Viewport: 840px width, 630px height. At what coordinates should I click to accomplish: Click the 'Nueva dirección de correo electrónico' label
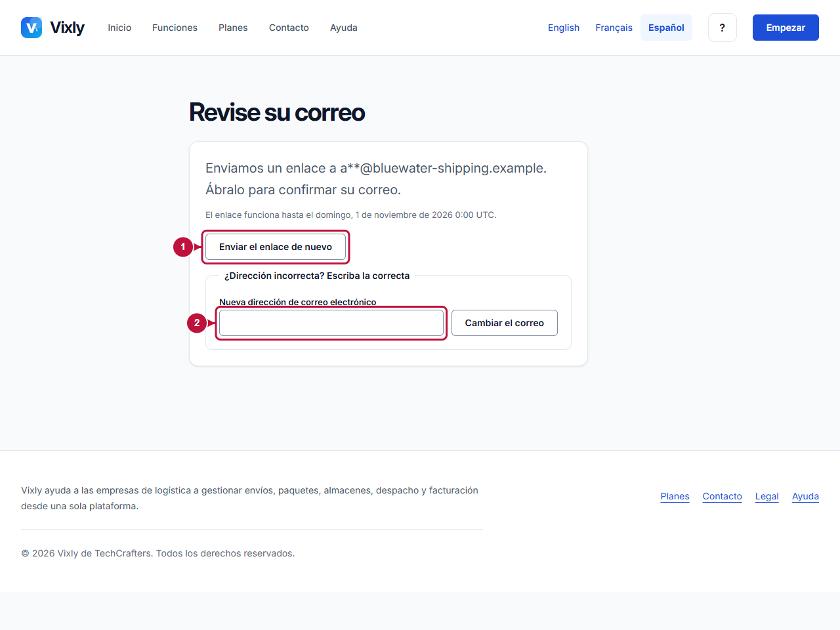(298, 302)
